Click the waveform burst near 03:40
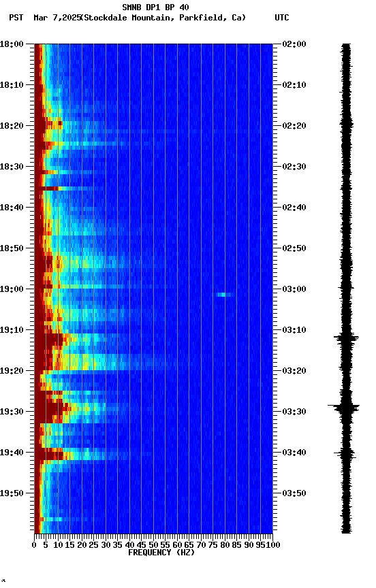This screenshot has height=588, width=376. click(x=345, y=454)
